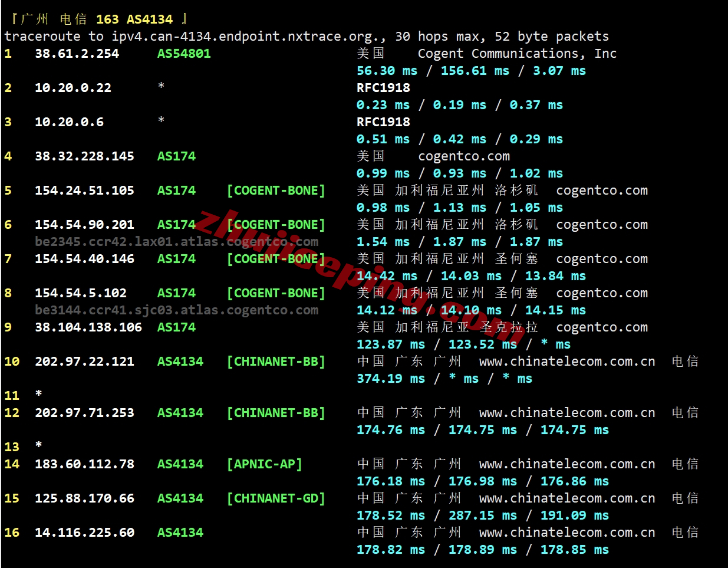This screenshot has height=568, width=728.
Task: Click IP 125.88.170.66 at hop 15
Action: coord(84,498)
